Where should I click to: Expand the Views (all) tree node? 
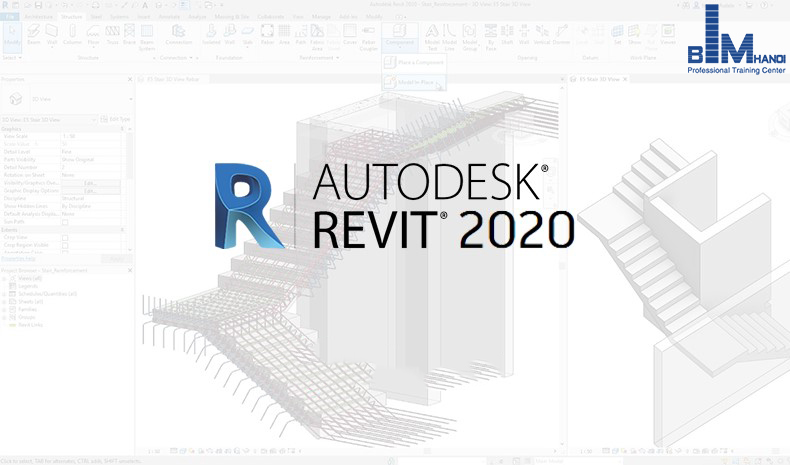[5, 278]
